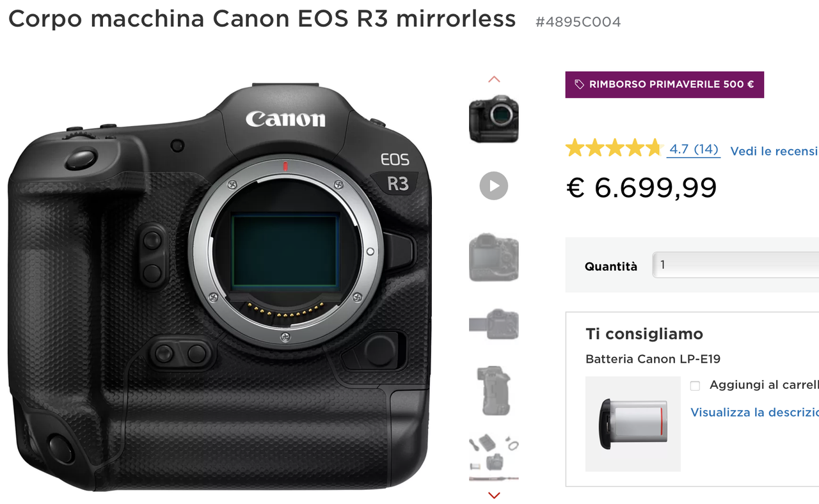This screenshot has height=504, width=819.
Task: Click the Batteria Canon LP-E19 title
Action: (x=653, y=359)
